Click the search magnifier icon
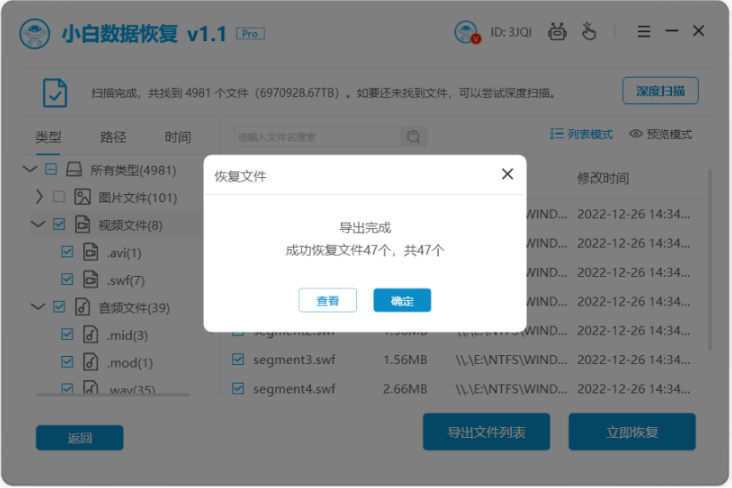Viewport: 732px width, 488px height. [x=413, y=137]
